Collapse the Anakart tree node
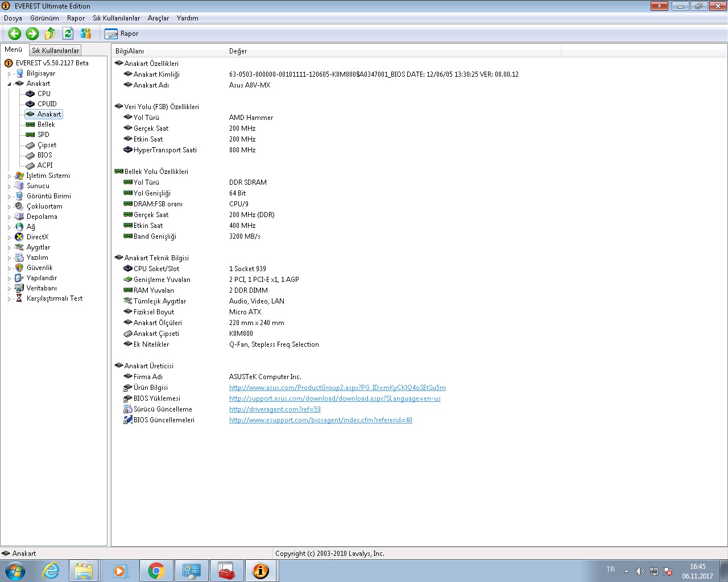 click(x=10, y=84)
